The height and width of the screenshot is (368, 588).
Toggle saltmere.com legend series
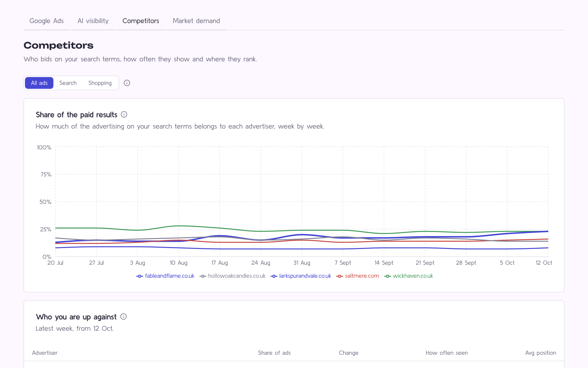pos(358,276)
